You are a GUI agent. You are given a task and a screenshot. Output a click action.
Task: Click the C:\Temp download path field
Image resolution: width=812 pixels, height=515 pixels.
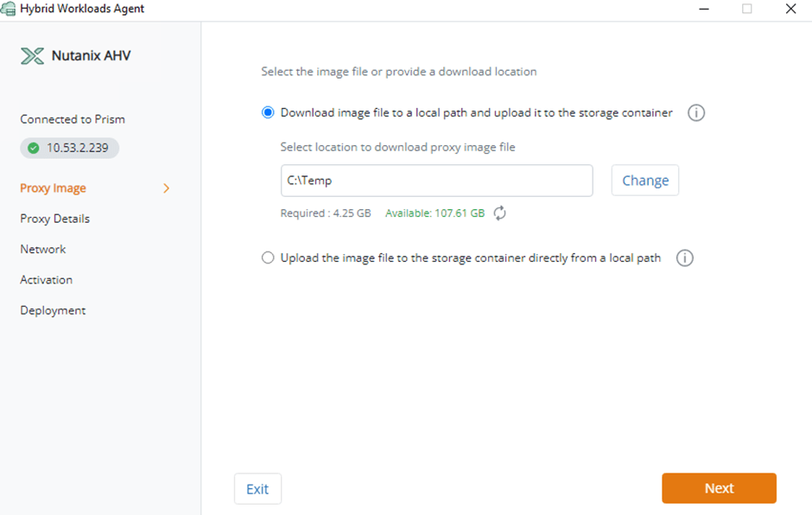pos(436,181)
